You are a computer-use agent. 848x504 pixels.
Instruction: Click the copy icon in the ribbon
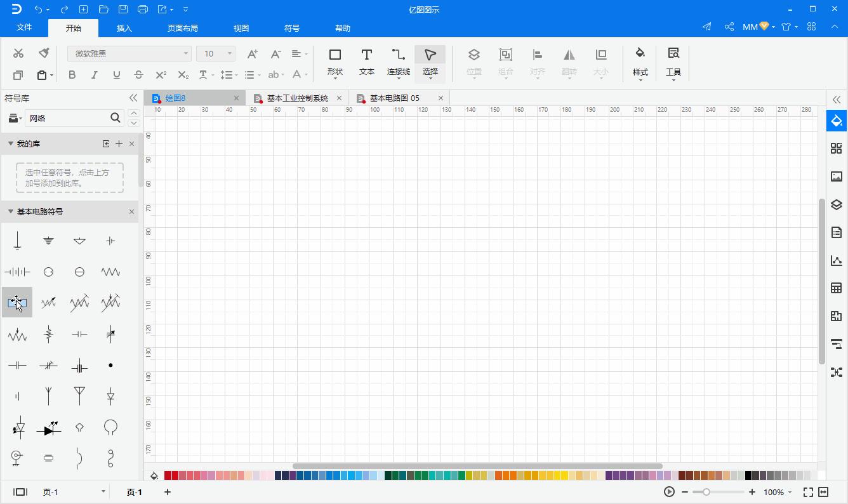pyautogui.click(x=18, y=75)
